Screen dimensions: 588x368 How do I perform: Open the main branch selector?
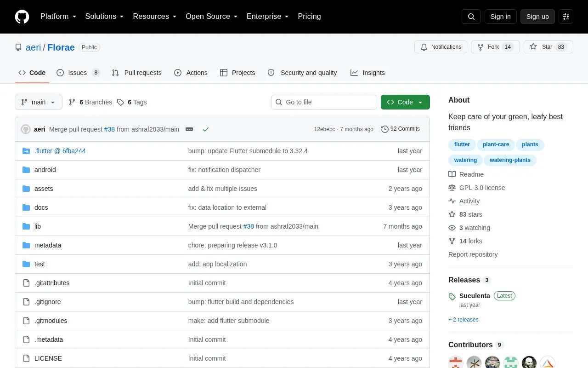point(39,102)
